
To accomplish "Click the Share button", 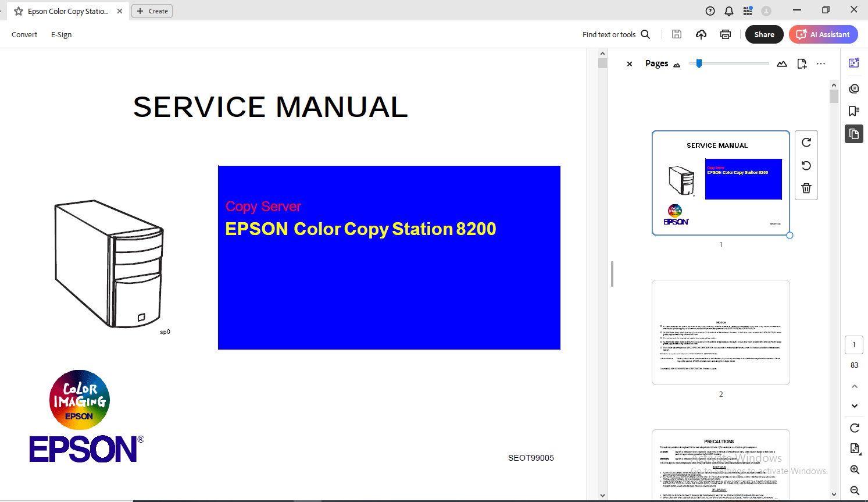I will point(765,34).
